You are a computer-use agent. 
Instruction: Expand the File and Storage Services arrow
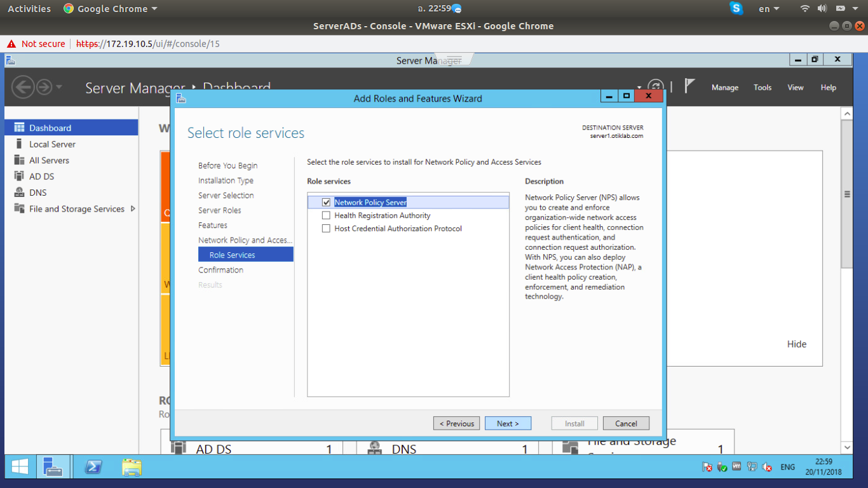click(x=133, y=208)
